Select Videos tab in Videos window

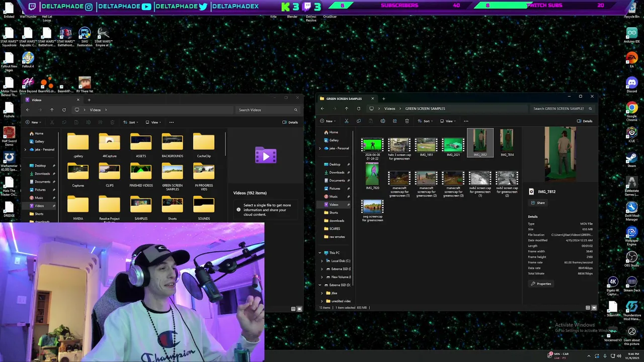click(x=53, y=100)
